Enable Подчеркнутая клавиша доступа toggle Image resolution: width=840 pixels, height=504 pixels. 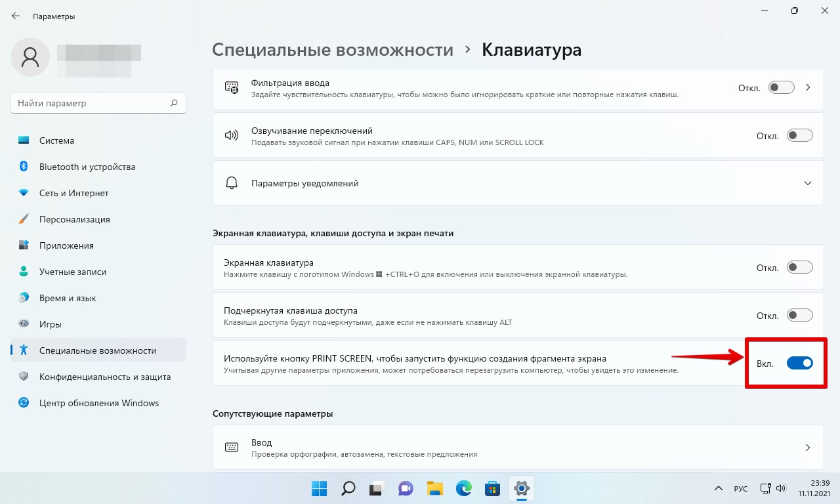(800, 316)
